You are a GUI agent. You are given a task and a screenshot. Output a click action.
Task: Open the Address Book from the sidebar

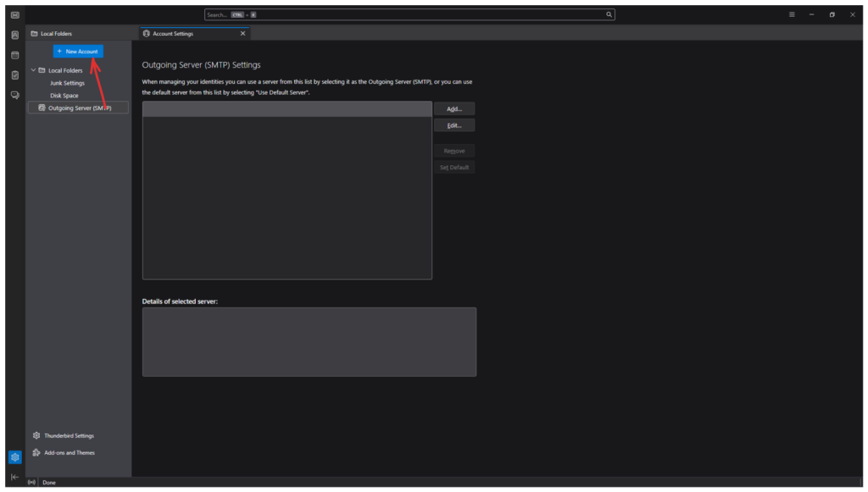click(x=14, y=35)
